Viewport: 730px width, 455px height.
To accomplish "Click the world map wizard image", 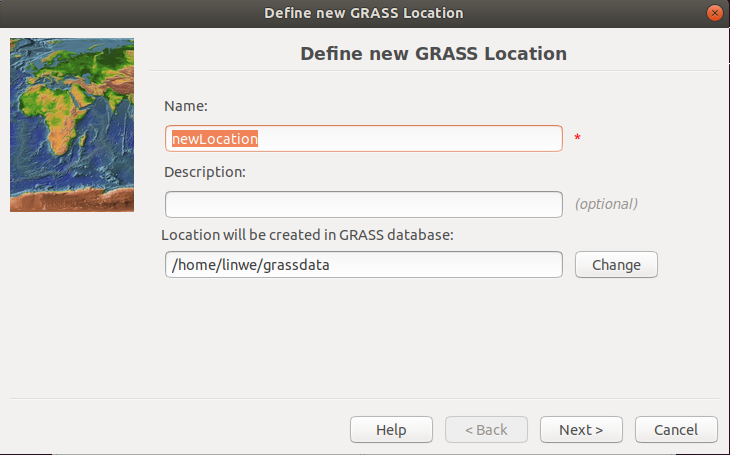I will [72, 125].
